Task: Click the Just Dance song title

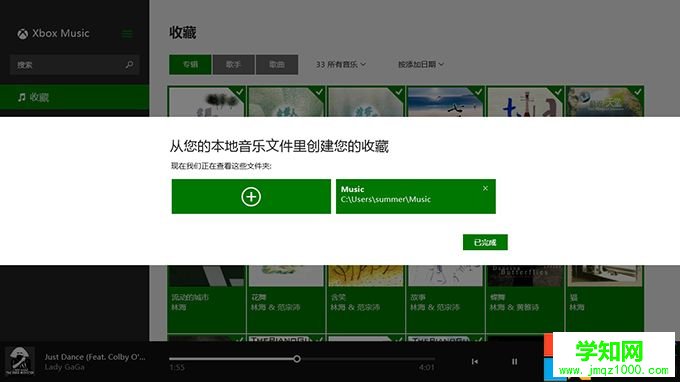Action: pyautogui.click(x=95, y=357)
